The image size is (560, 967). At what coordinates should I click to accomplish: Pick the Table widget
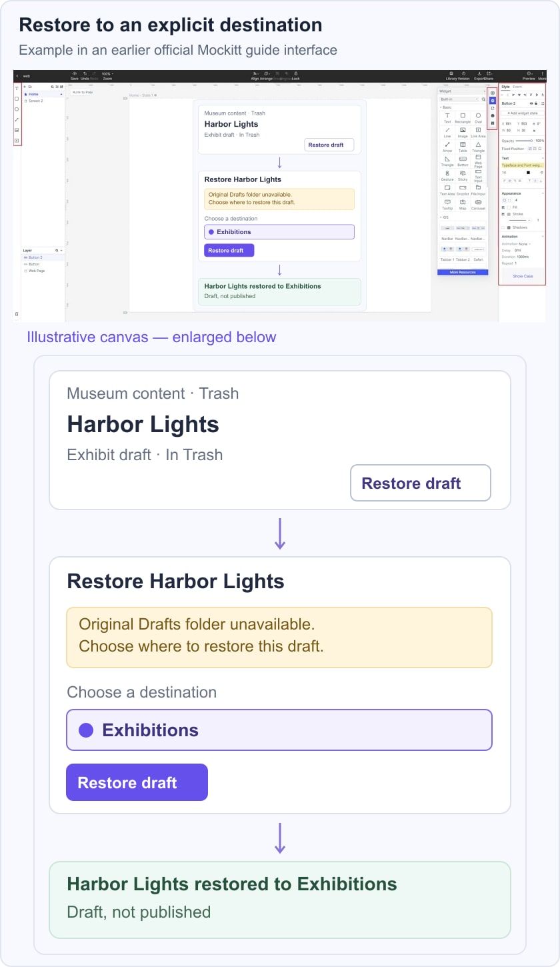coord(463,147)
